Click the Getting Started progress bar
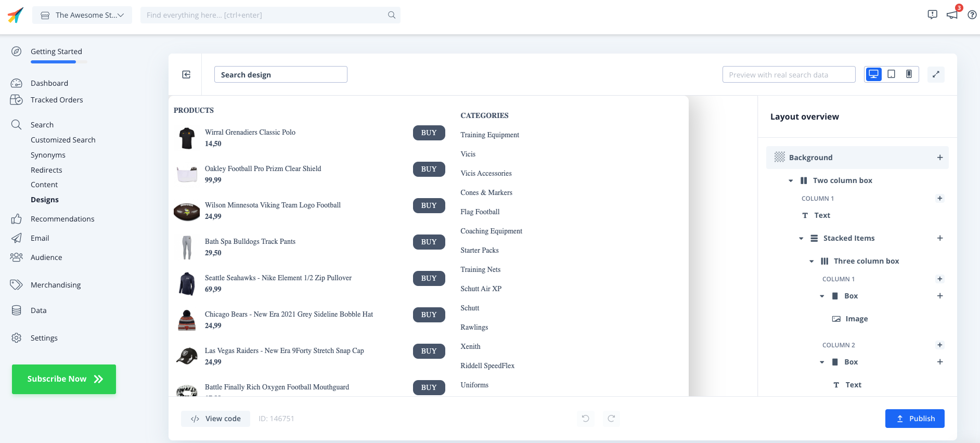Screen dimensions: 980x443 click(59, 62)
